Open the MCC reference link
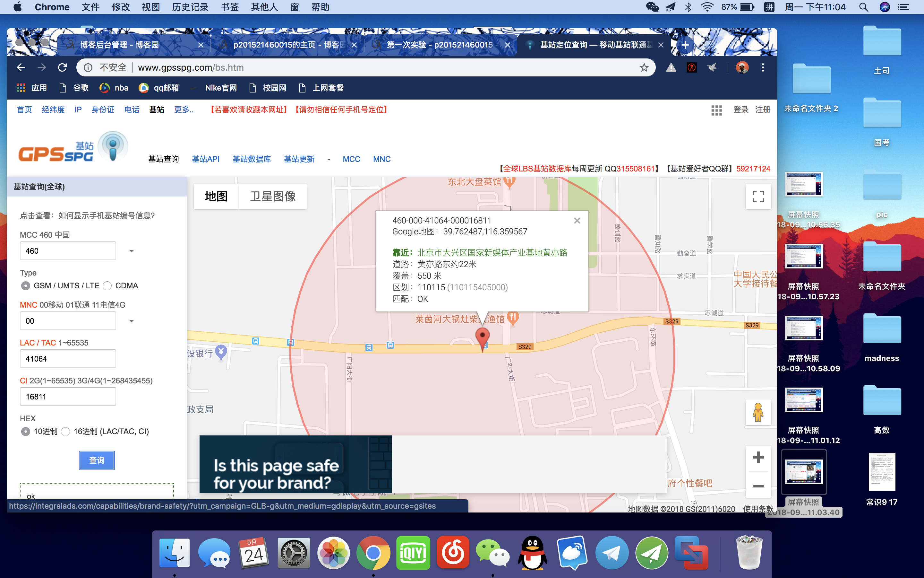The height and width of the screenshot is (578, 924). click(x=351, y=159)
